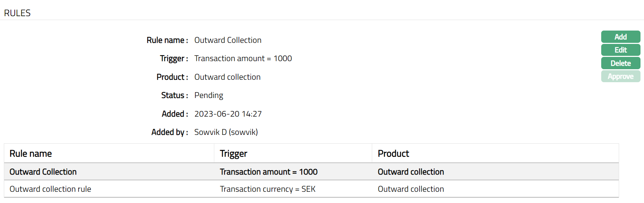Screen dimensions: 644x203
Task: Click the added date 2023-06-20 14:27
Action: point(228,114)
